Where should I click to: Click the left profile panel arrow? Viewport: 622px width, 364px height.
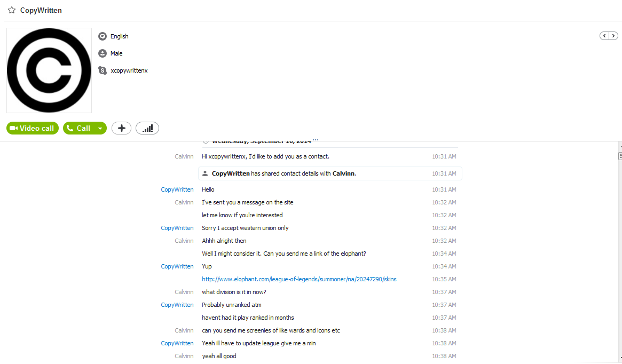coord(604,36)
